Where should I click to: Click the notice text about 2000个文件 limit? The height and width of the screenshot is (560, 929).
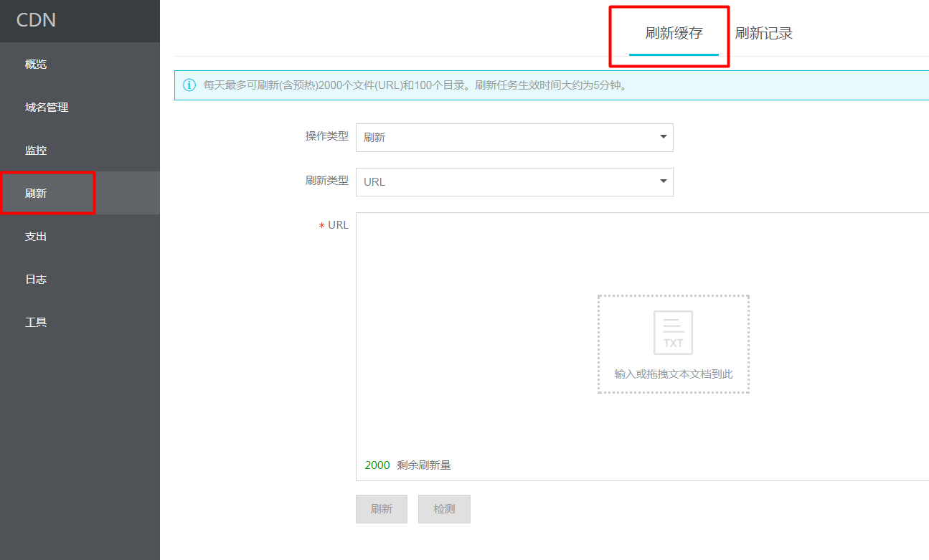click(x=416, y=85)
